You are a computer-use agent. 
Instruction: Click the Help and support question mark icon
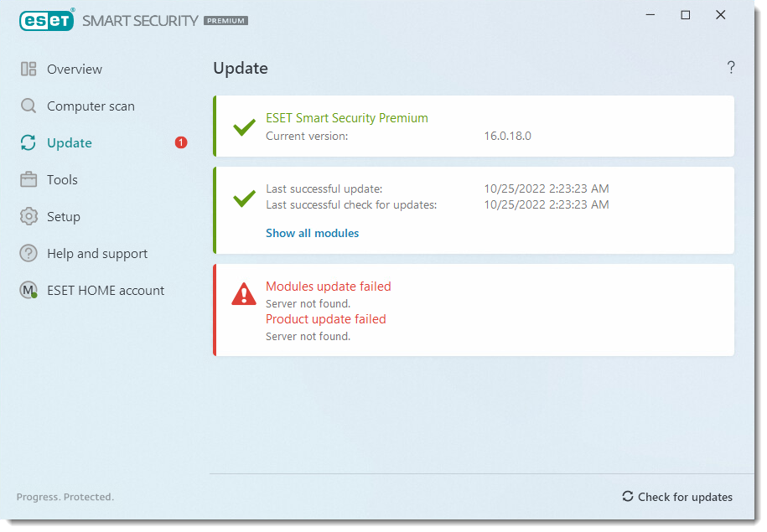point(28,253)
